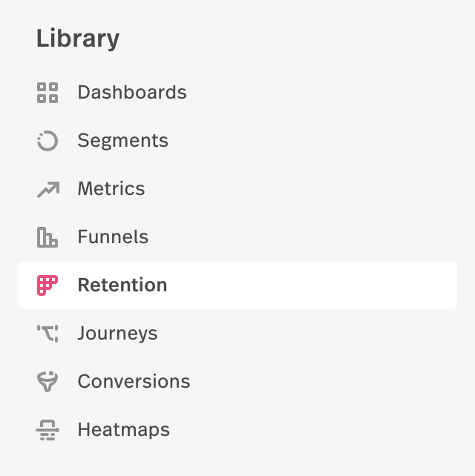The height and width of the screenshot is (476, 475).
Task: Open the Conversions text link
Action: [134, 381]
